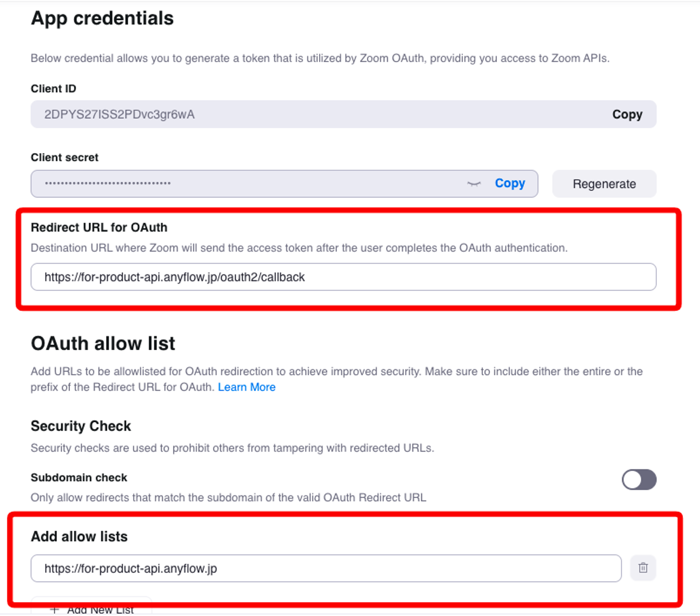The width and height of the screenshot is (700, 616).
Task: Click the Client ID label
Action: click(54, 89)
